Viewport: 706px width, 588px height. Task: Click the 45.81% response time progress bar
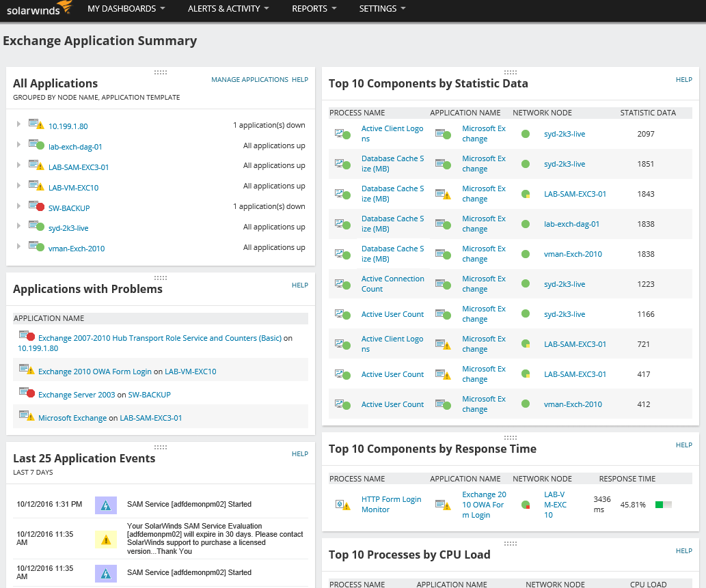(663, 505)
